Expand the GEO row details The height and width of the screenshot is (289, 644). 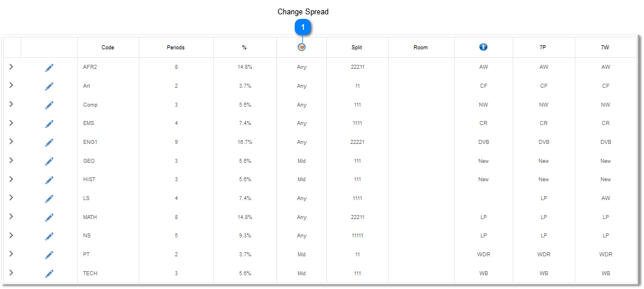pyautogui.click(x=11, y=160)
